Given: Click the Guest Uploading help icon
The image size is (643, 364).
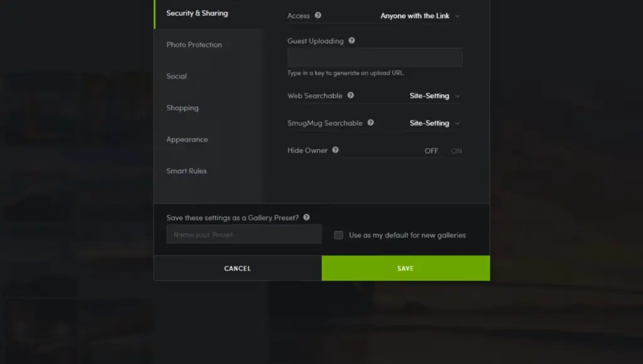Looking at the screenshot, I should (352, 41).
